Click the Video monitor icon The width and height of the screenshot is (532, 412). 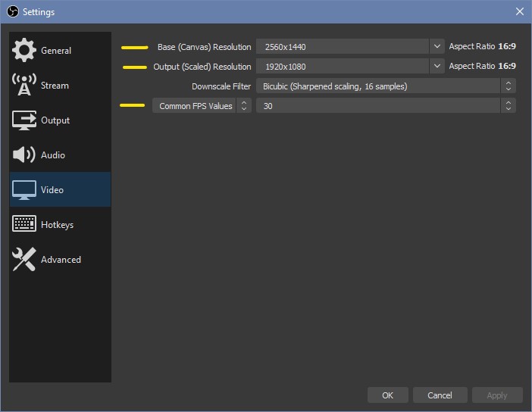click(x=23, y=190)
